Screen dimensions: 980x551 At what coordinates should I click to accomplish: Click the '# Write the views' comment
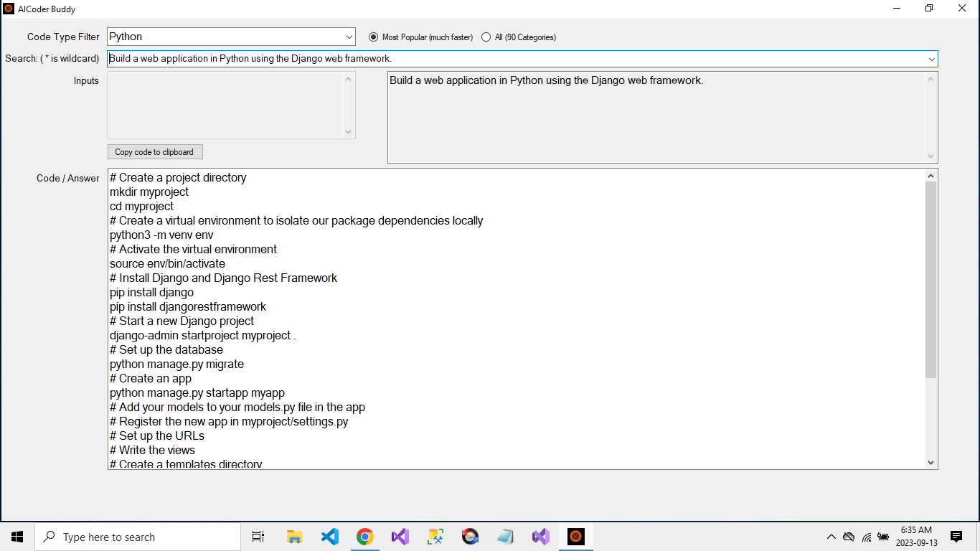(x=152, y=451)
